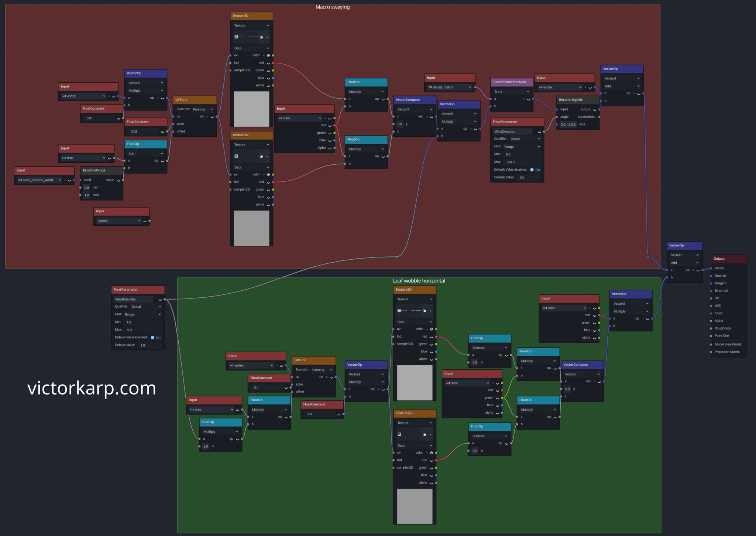Viewport: 756px width, 536px height.
Task: Open Add operator dropdown on Macro swaying FloatOp
Action: click(146, 154)
